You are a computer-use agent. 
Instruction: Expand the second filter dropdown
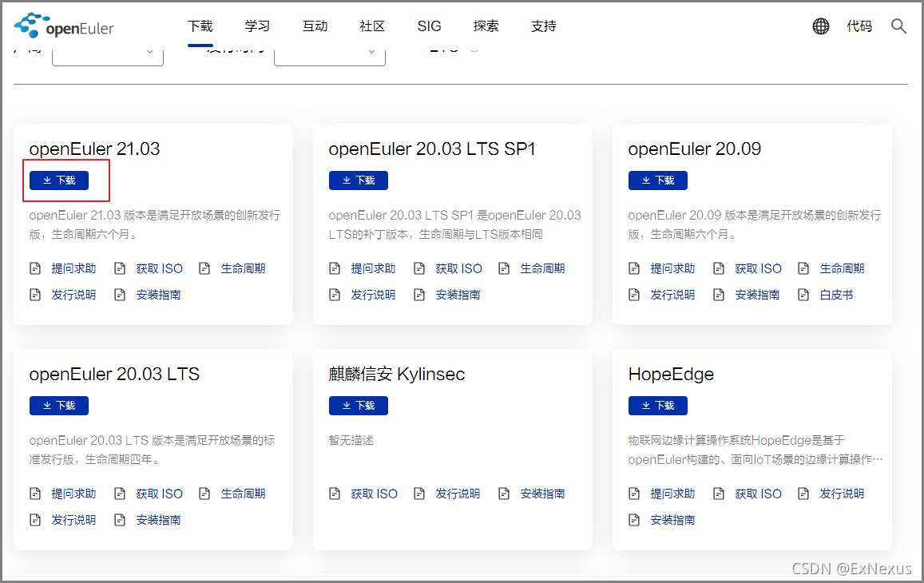(x=329, y=56)
